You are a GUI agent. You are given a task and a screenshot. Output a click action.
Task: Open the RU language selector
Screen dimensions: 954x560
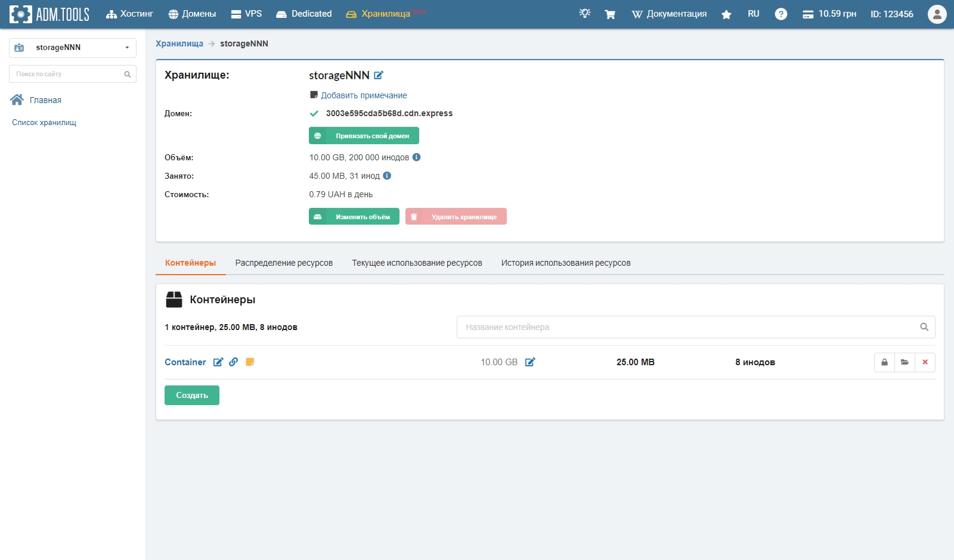click(754, 14)
